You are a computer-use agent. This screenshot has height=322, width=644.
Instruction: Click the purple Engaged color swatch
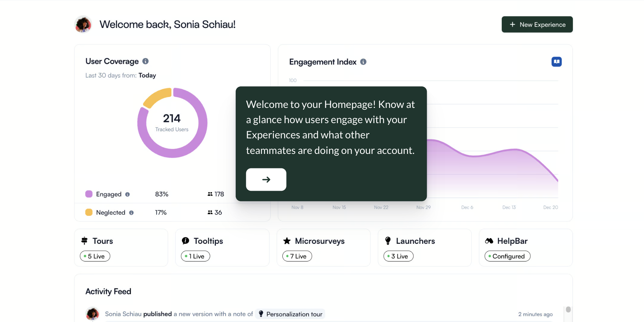89,194
